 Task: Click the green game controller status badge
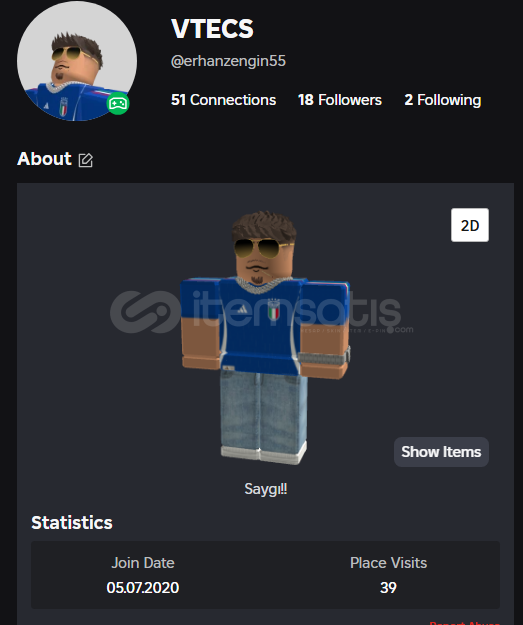(118, 104)
